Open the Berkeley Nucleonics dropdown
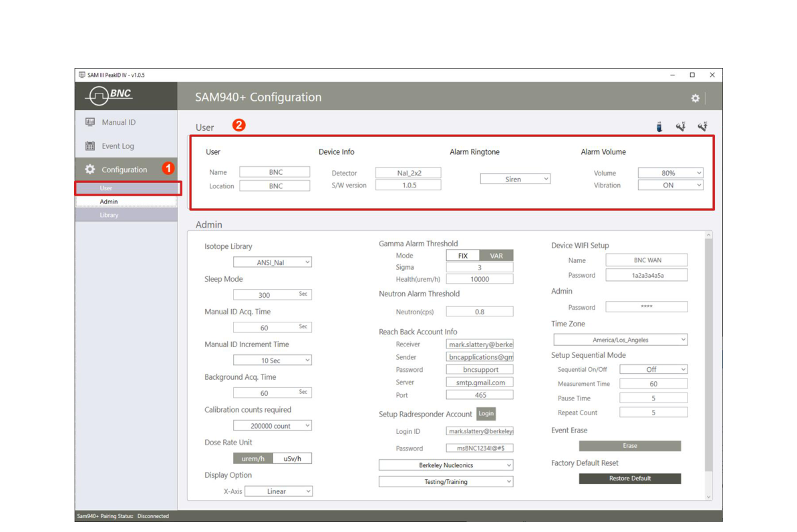Image resolution: width=797 pixels, height=532 pixels. coord(446,465)
